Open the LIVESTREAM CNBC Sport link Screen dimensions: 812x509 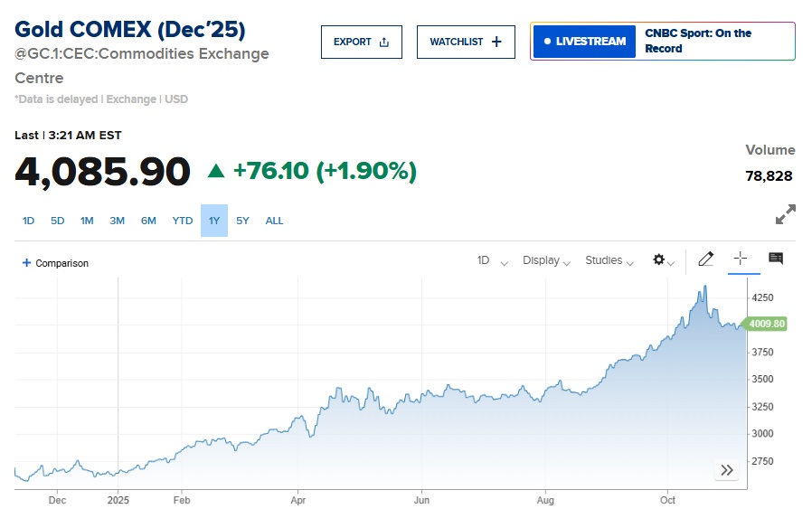click(663, 42)
